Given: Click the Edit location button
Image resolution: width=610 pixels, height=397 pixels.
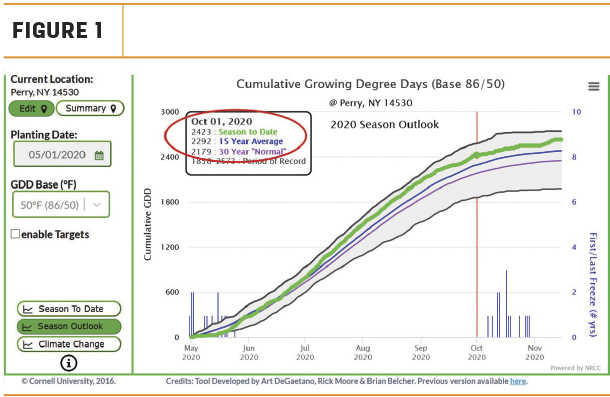Looking at the screenshot, I should pos(32,109).
